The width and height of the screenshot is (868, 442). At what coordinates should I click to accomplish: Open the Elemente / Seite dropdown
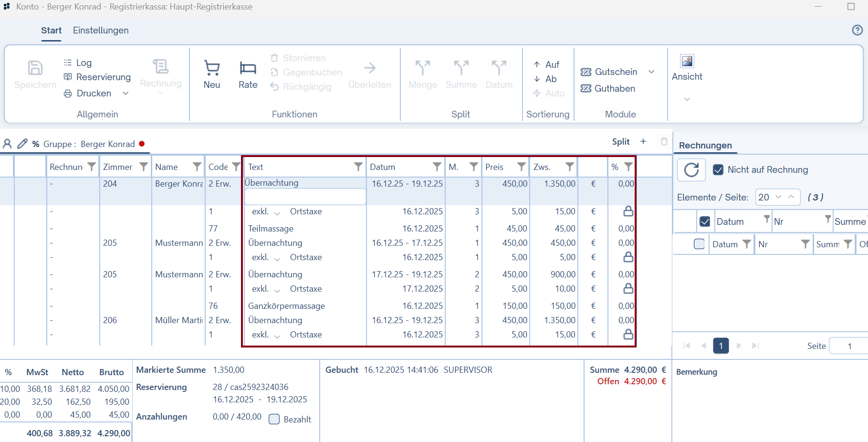[x=778, y=197]
